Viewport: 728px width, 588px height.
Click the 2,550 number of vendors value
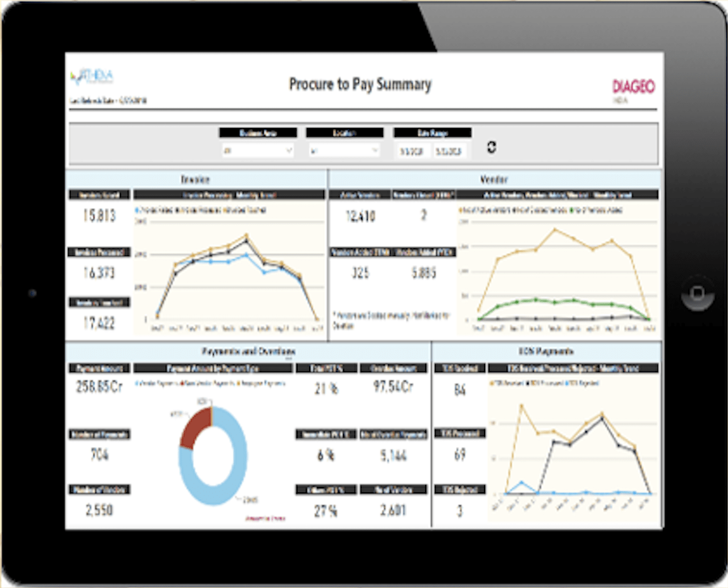click(x=100, y=510)
